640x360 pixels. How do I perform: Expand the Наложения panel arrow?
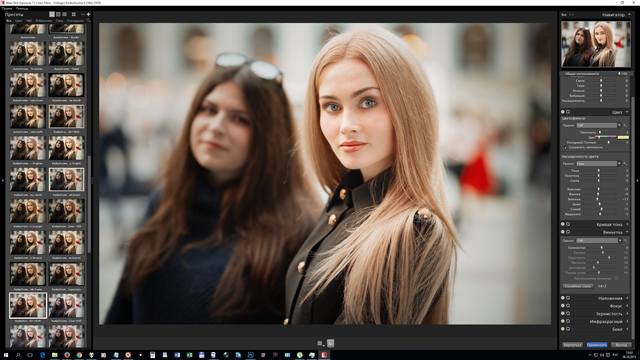[627, 298]
